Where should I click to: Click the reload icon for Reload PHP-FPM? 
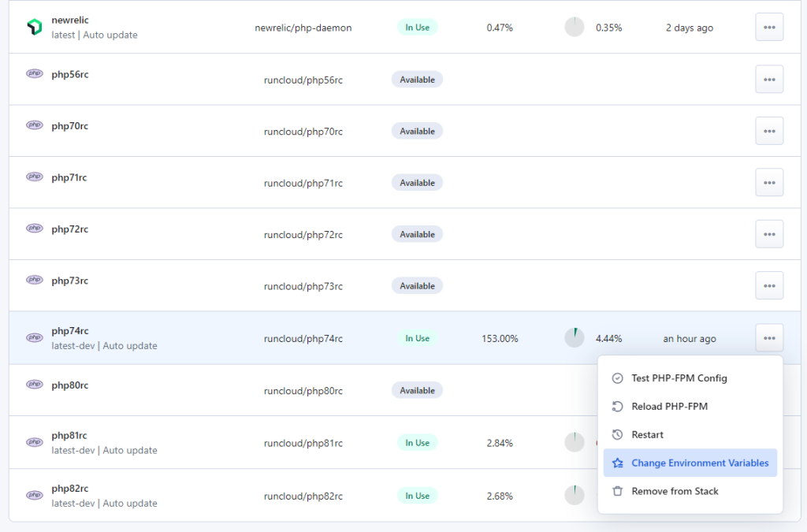click(x=618, y=407)
